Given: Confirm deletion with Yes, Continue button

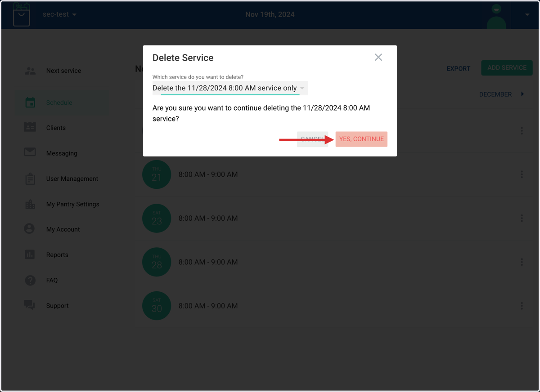Looking at the screenshot, I should pyautogui.click(x=361, y=139).
